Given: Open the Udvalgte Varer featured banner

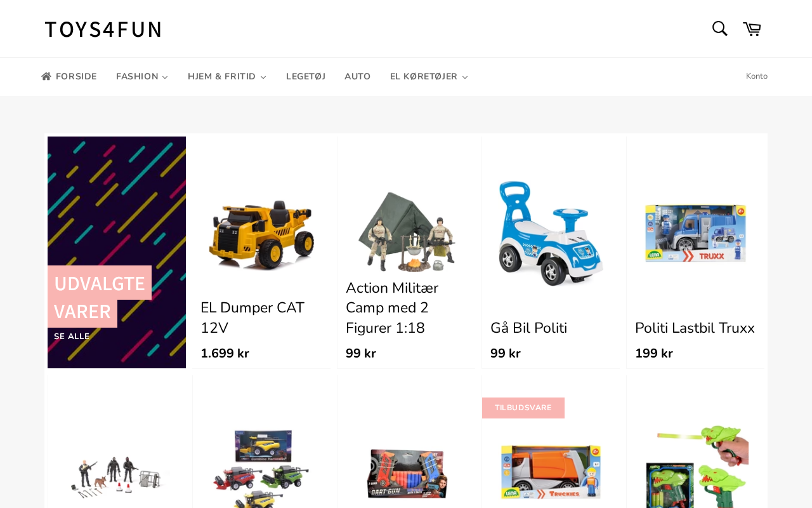Looking at the screenshot, I should click(117, 252).
